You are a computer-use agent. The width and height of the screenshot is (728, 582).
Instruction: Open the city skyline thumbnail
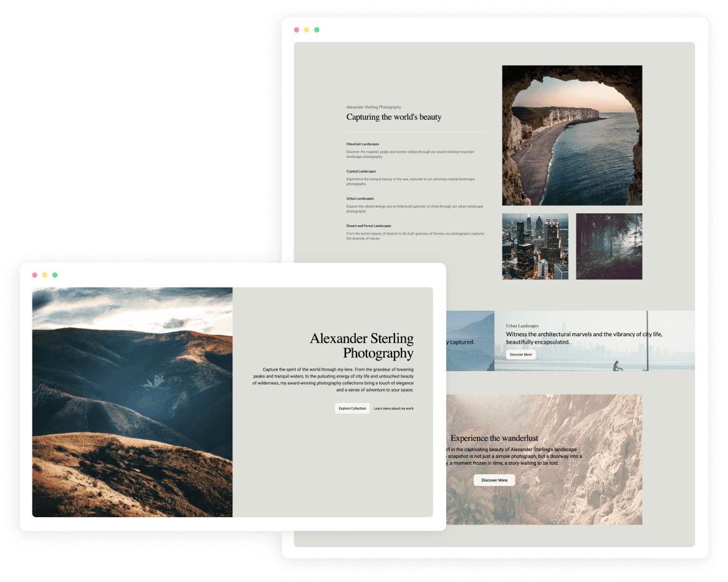(x=535, y=246)
